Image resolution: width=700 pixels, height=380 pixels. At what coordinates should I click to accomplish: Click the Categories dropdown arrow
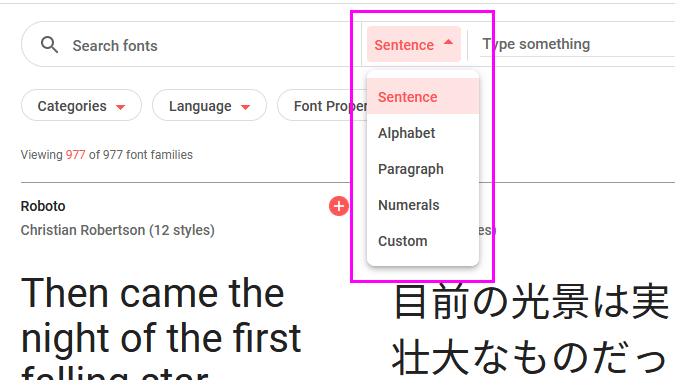point(120,107)
